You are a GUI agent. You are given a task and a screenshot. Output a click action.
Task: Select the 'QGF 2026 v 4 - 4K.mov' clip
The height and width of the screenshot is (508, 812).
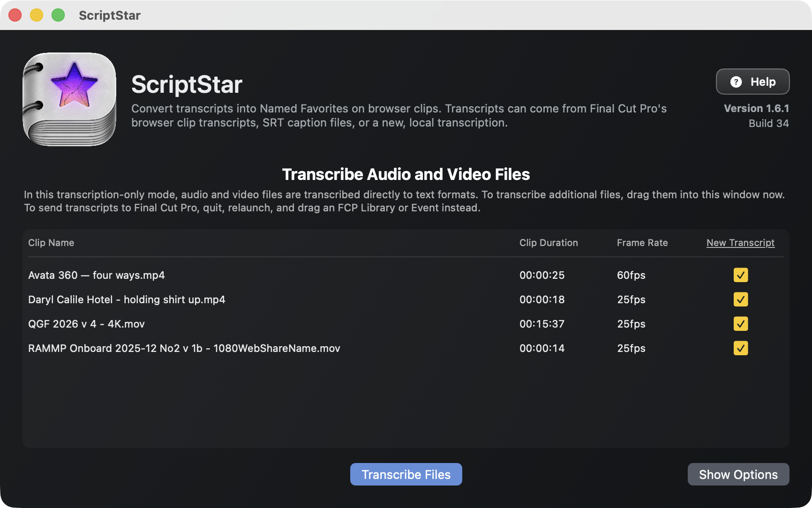point(406,324)
